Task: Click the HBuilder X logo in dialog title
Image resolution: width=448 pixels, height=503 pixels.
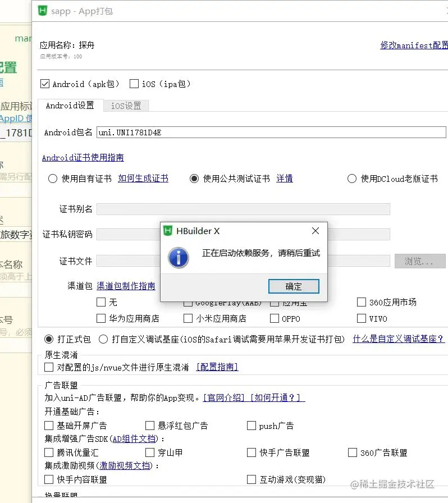Action: click(x=168, y=231)
